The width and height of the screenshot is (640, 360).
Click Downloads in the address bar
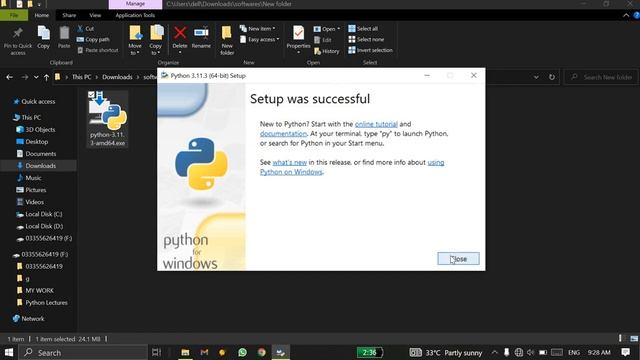117,77
